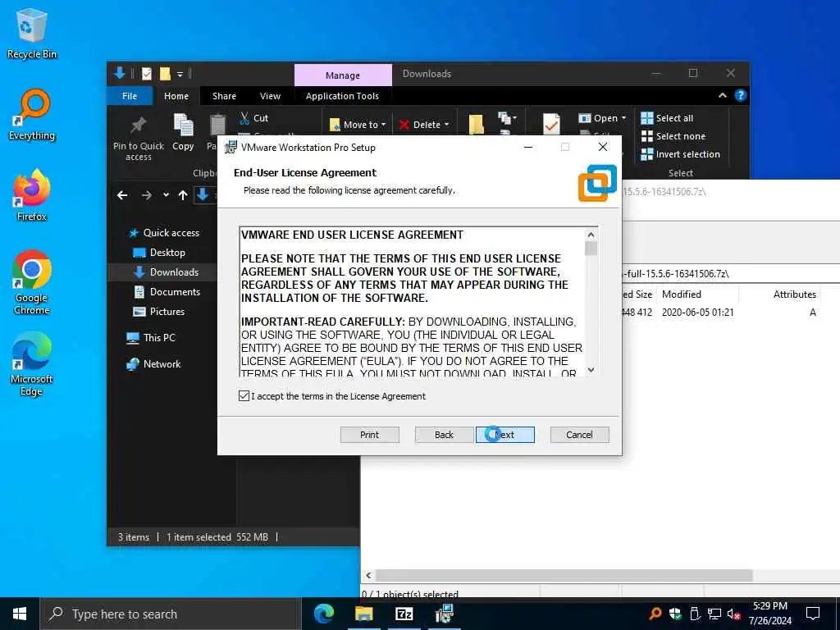Click Select all in ribbon
Image resolution: width=840 pixels, height=630 pixels.
click(x=668, y=118)
